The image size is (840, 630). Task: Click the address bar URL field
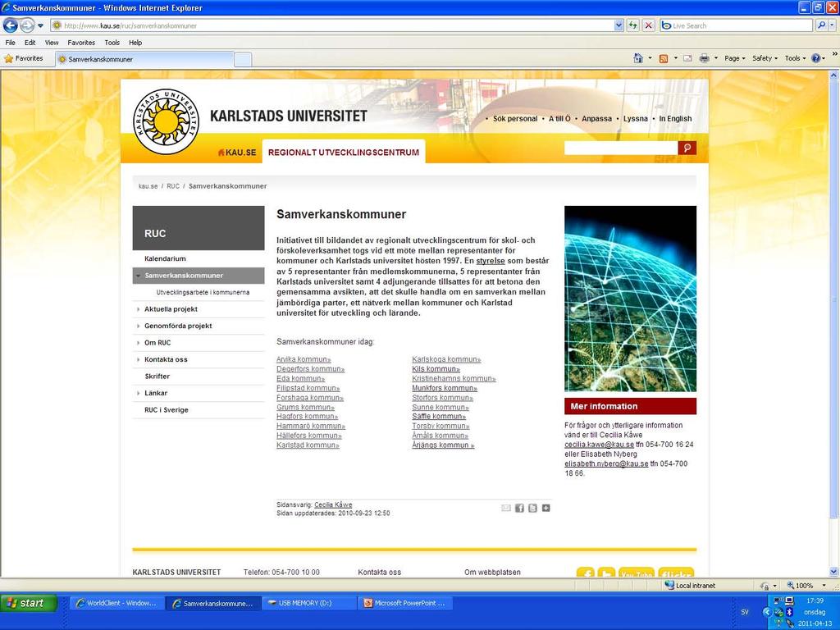pyautogui.click(x=332, y=25)
